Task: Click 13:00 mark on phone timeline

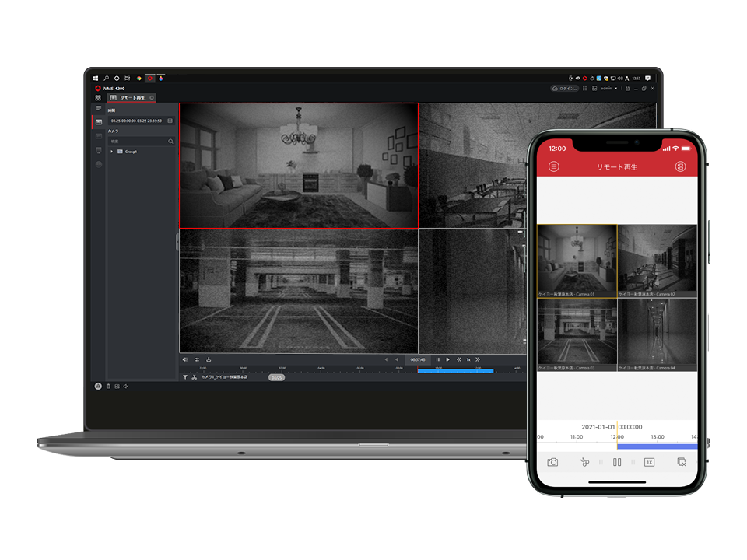Action: pos(658,436)
